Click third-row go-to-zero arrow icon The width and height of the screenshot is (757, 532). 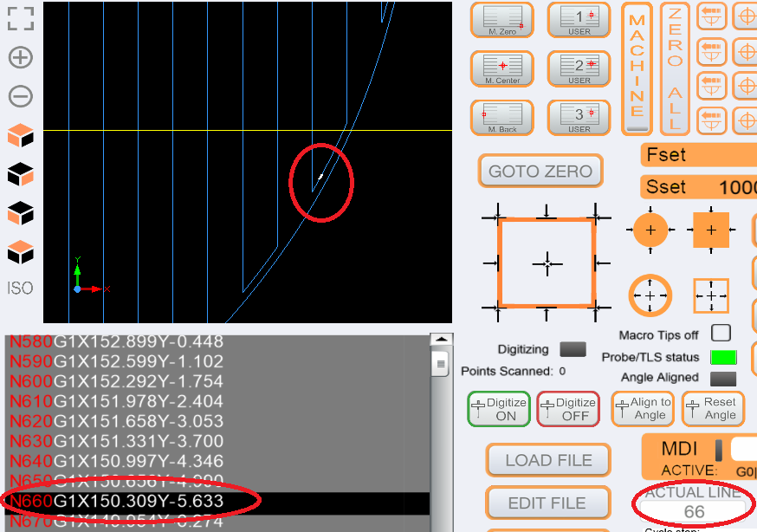(712, 86)
